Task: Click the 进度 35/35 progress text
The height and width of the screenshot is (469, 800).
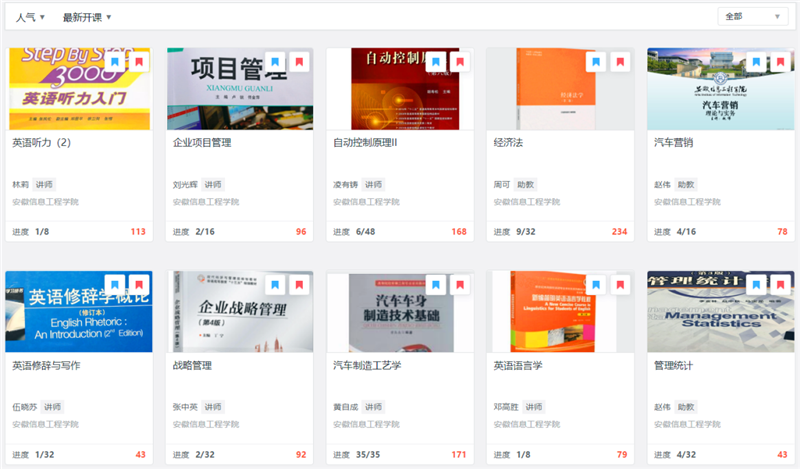Action: [357, 454]
